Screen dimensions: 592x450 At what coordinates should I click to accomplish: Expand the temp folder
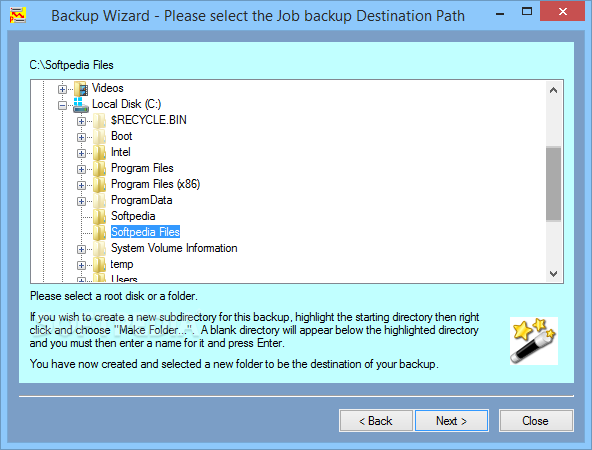click(81, 265)
